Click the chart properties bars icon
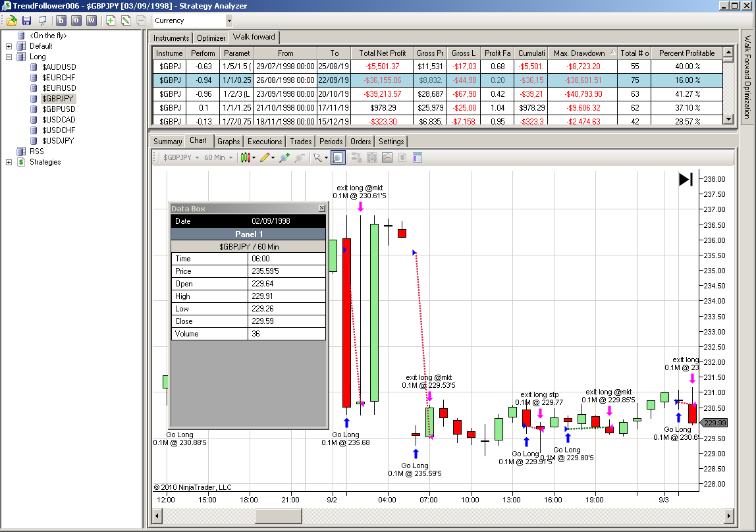The height and width of the screenshot is (532, 756). click(x=357, y=157)
